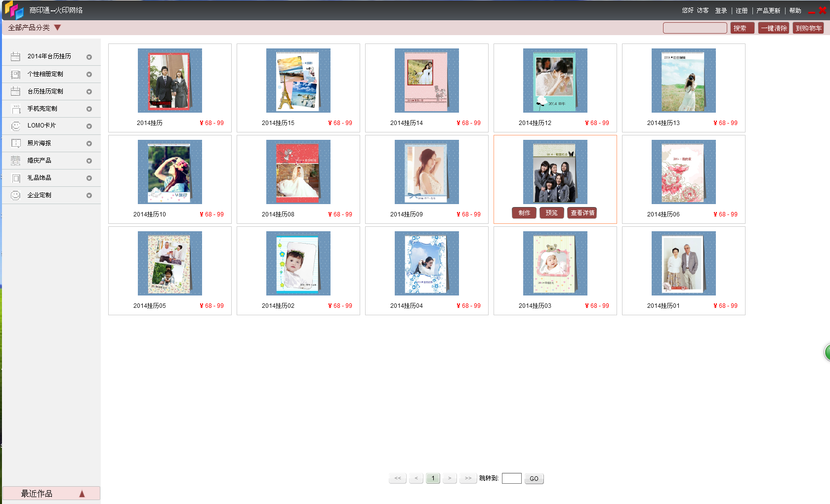Select the 照片海报 category label
Viewport: 830px width, 504px height.
pyautogui.click(x=40, y=143)
